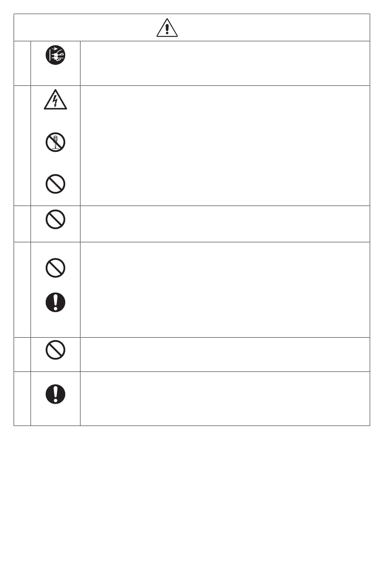The height and width of the screenshot is (563, 392).
Task: Click the unplug-power-cord icon
Action: click(x=55, y=56)
